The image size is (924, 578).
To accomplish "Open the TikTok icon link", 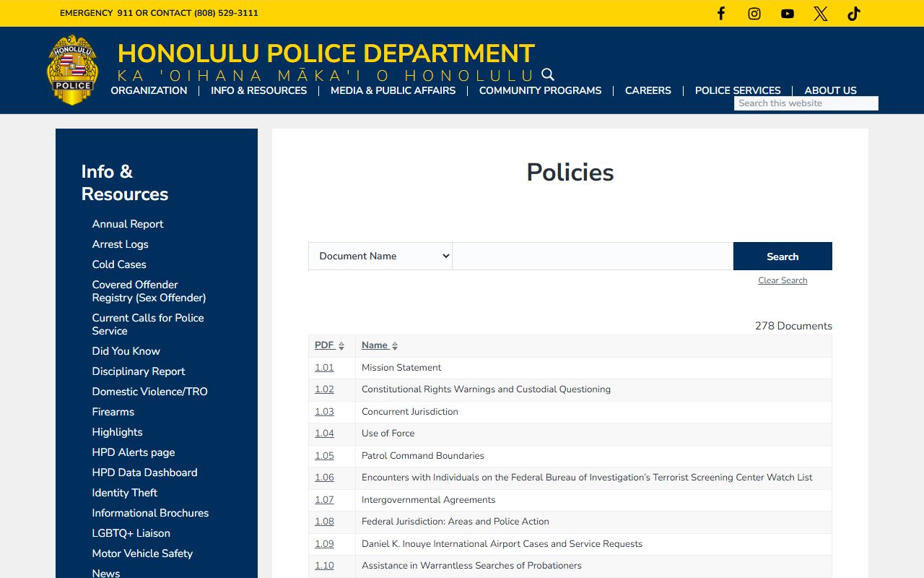I will (854, 13).
